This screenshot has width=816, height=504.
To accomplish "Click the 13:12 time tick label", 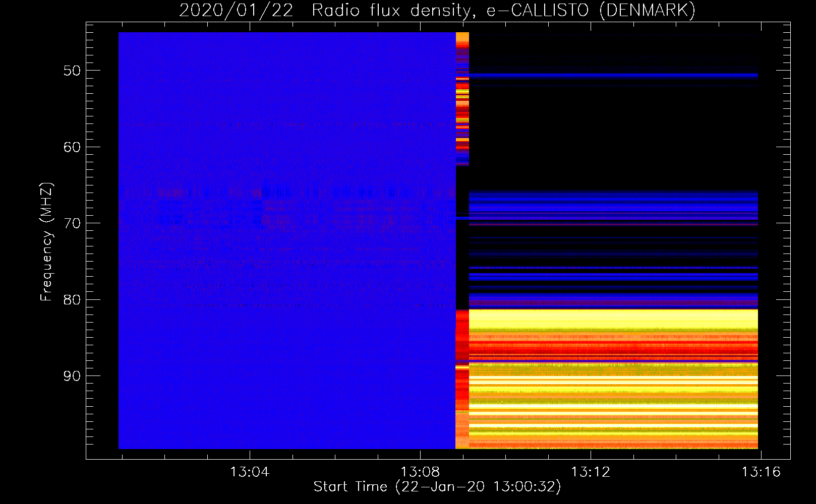I will [591, 472].
